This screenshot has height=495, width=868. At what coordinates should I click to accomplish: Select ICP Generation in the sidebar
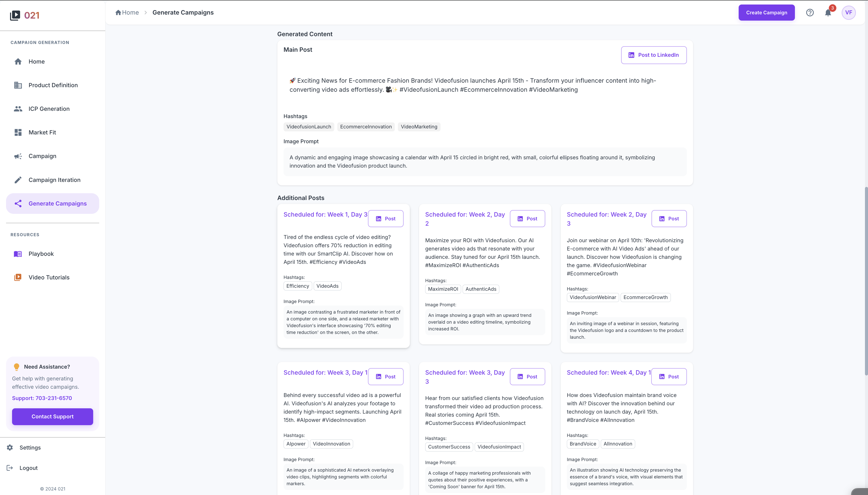[x=48, y=109]
